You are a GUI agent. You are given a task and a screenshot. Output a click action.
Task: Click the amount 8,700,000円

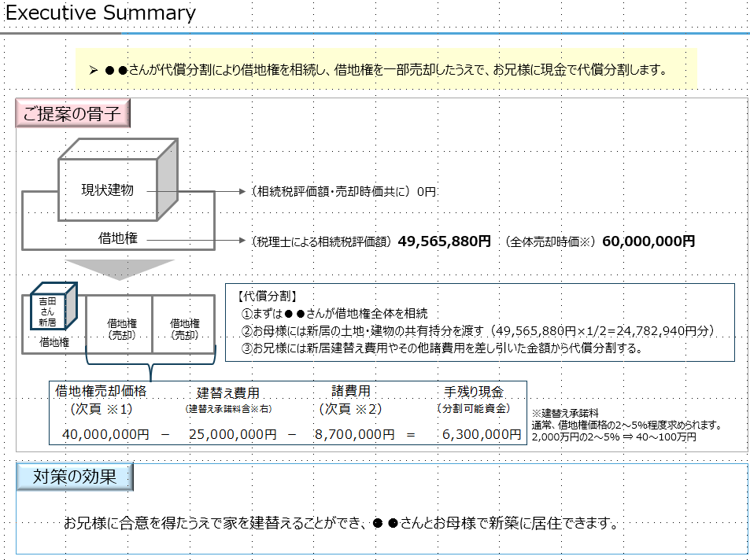(354, 435)
